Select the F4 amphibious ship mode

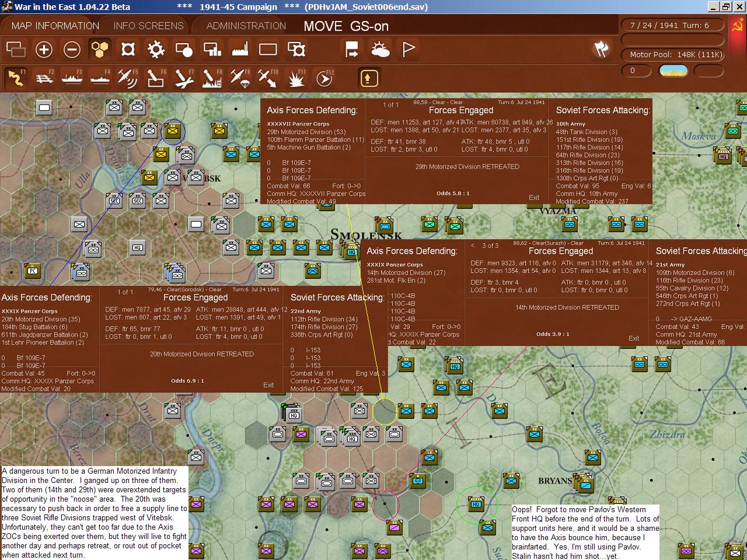100,78
